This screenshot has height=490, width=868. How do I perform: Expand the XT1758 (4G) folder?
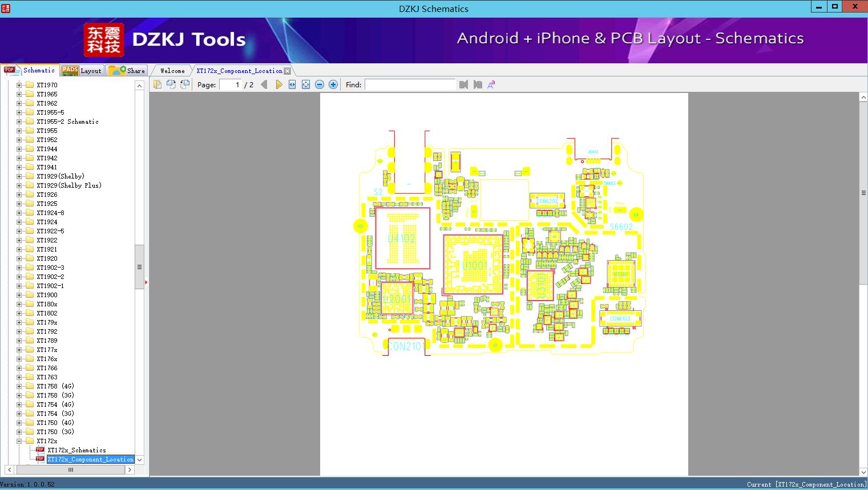[19, 386]
